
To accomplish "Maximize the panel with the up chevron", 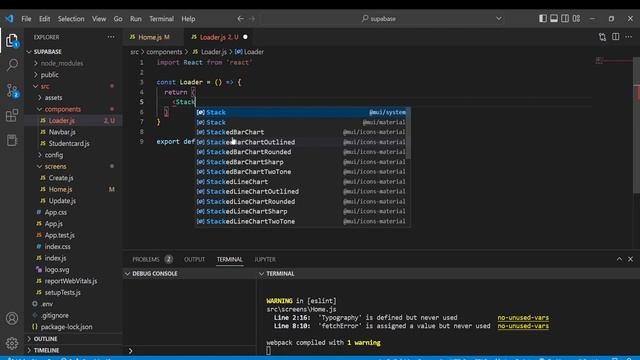I will tap(619, 259).
